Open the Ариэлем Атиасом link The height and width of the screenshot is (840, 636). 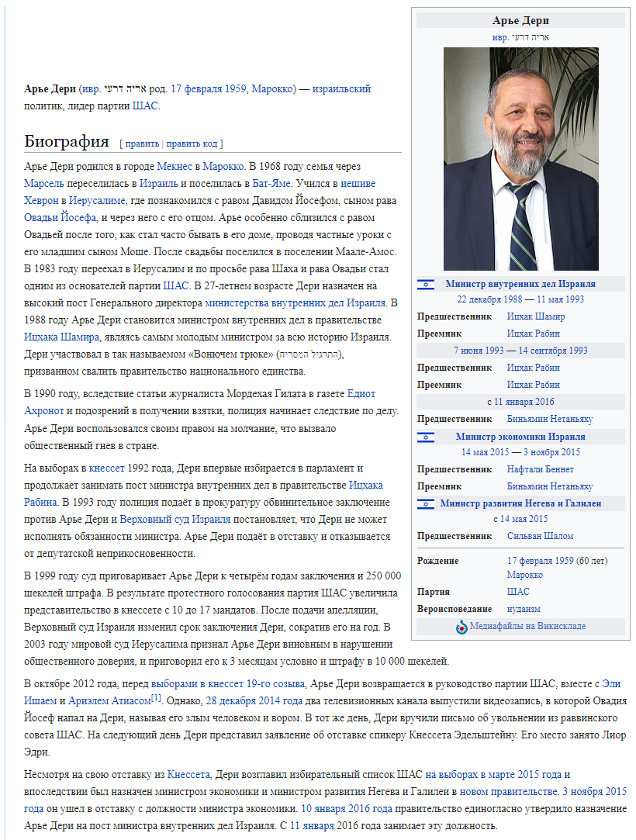point(110,701)
